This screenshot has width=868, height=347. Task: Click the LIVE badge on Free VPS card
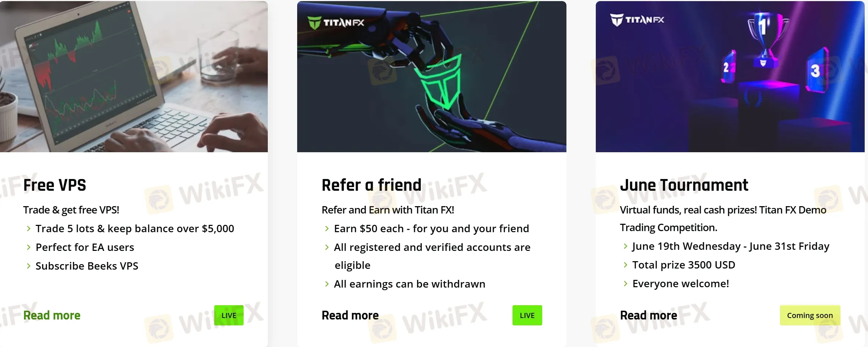[x=229, y=315]
